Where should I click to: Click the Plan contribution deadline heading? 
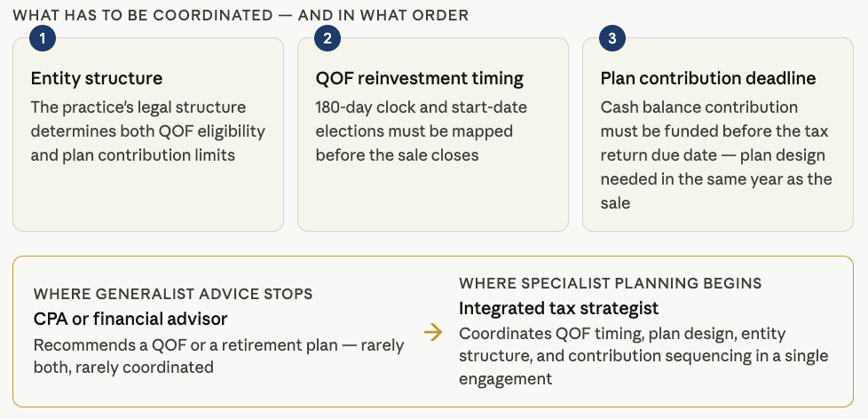(x=707, y=78)
